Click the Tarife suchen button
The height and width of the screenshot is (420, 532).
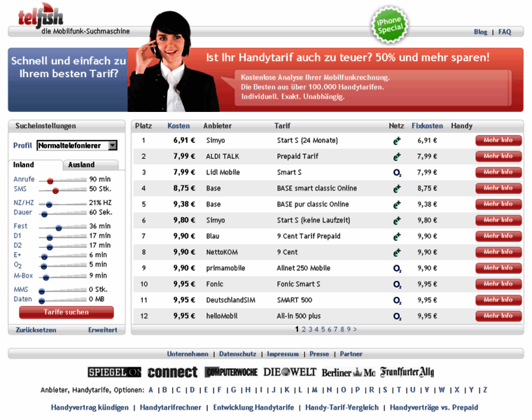66,312
